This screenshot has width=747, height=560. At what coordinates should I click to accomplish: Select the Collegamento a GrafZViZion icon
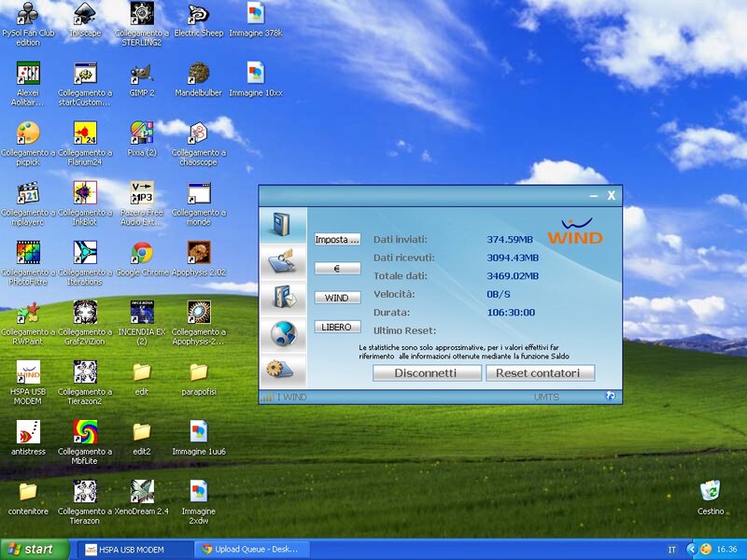coord(85,322)
